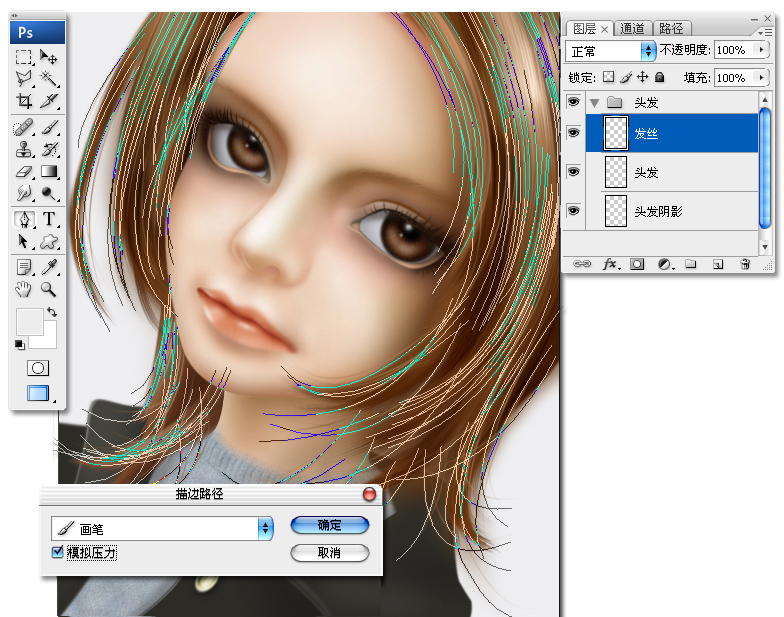Toggle lock transparent pixels

tap(608, 77)
